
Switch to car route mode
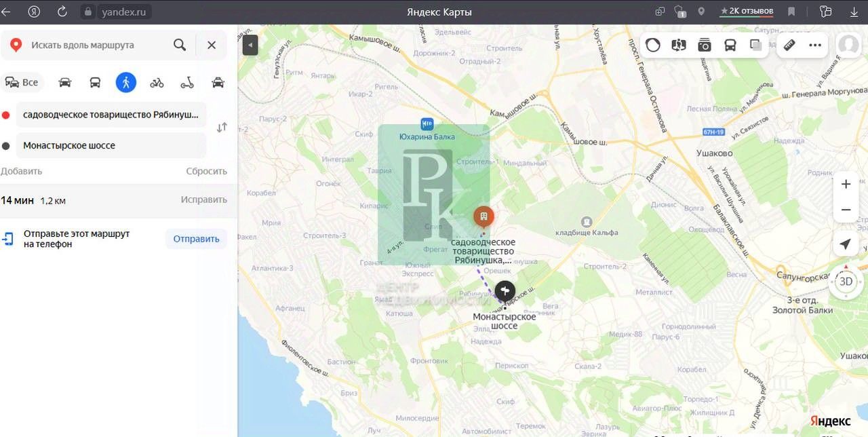(65, 82)
